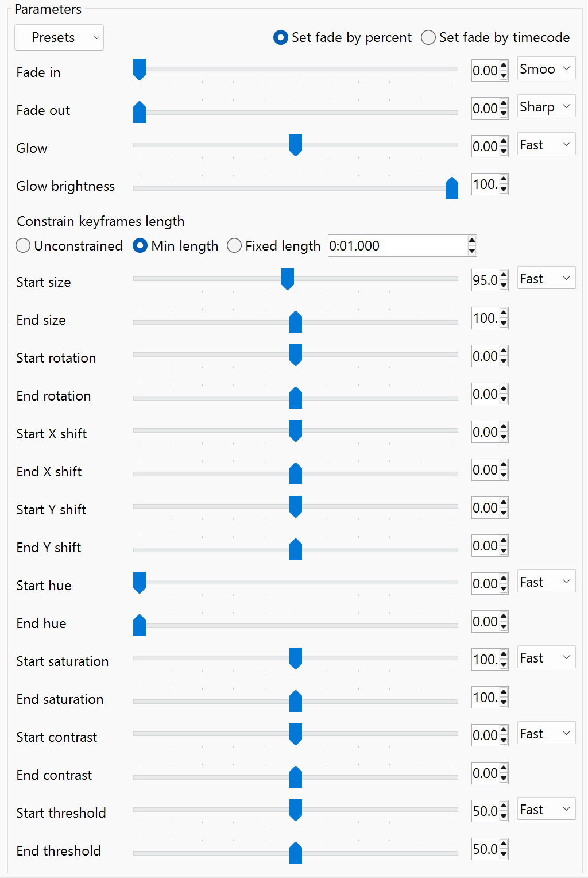Increment timecode field with up arrow
Image resolution: width=588 pixels, height=878 pixels.
[472, 241]
